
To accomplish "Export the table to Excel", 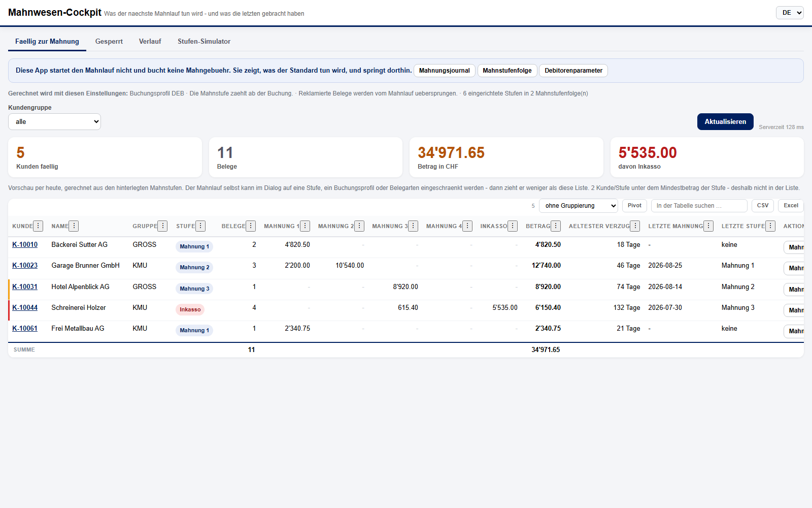I will click(791, 206).
